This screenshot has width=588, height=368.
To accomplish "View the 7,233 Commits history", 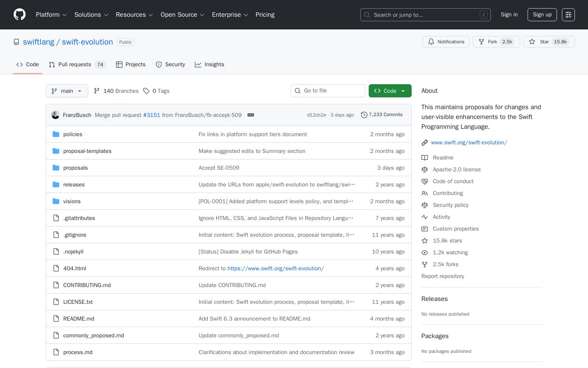I will point(382,115).
